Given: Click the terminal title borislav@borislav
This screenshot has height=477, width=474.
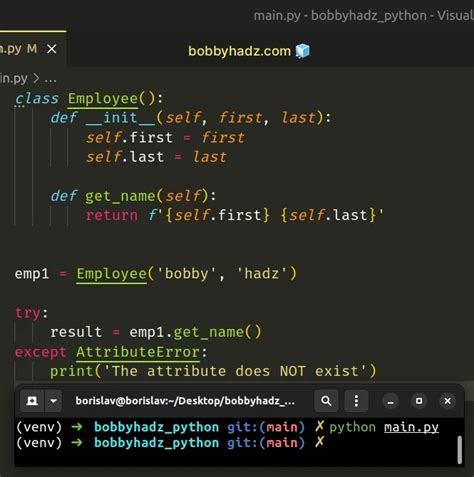Looking at the screenshot, I should click(x=185, y=400).
